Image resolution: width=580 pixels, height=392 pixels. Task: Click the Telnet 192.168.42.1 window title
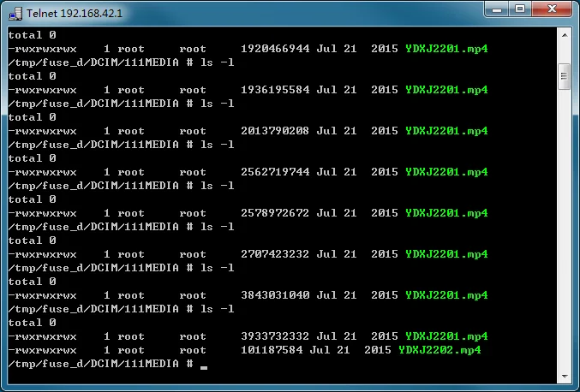(x=75, y=14)
